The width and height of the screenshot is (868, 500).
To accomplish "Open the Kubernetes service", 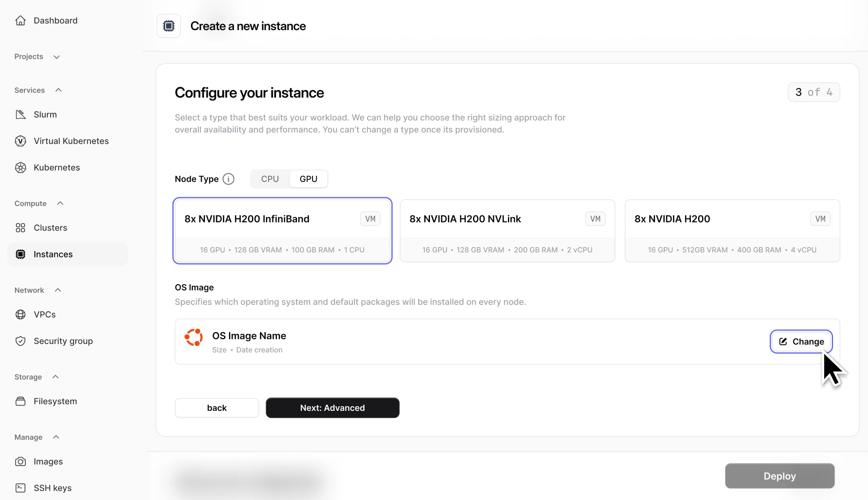I will click(x=56, y=167).
